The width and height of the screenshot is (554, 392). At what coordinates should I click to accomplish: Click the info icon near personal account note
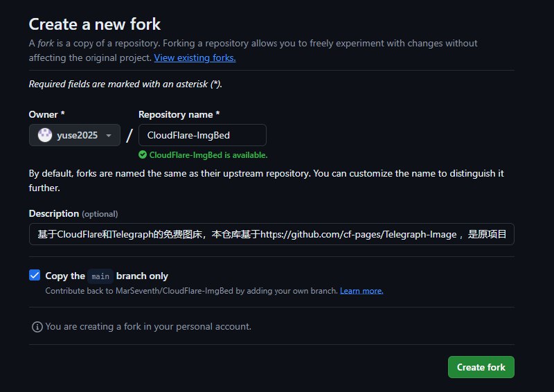tap(37, 326)
